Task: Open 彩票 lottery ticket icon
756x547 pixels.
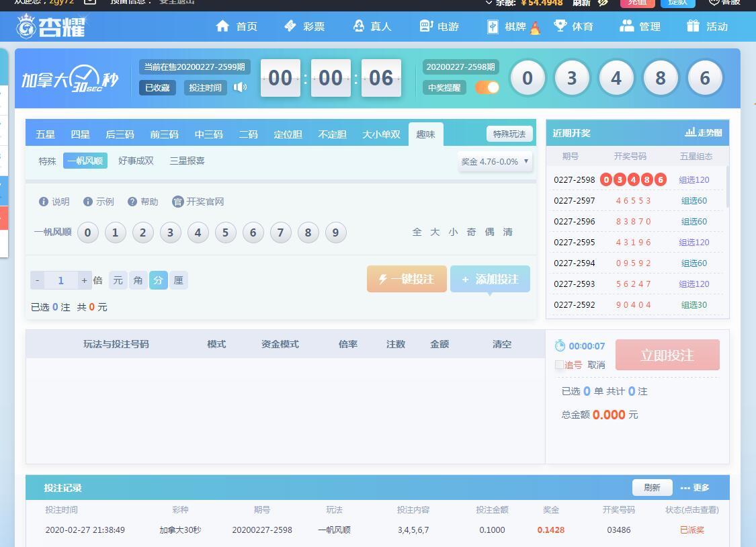Action: point(290,26)
